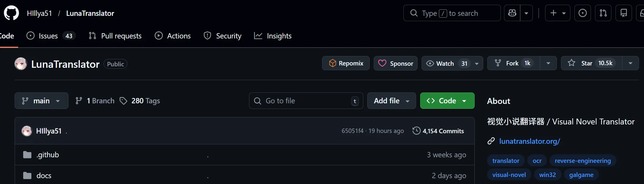
Task: Open the Add file dropdown
Action: (x=391, y=101)
